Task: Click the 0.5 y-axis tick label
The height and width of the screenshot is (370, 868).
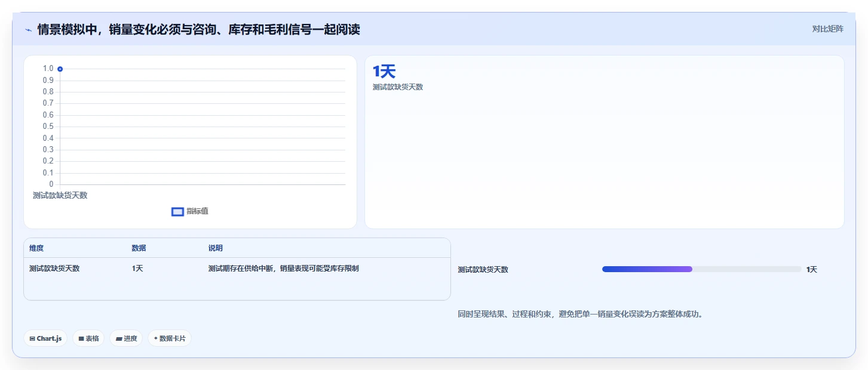Action: click(x=48, y=127)
